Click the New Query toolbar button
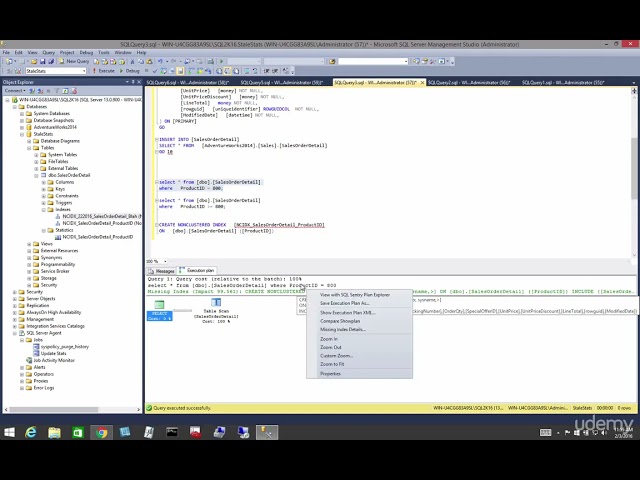The height and width of the screenshot is (480, 640). click(73, 61)
